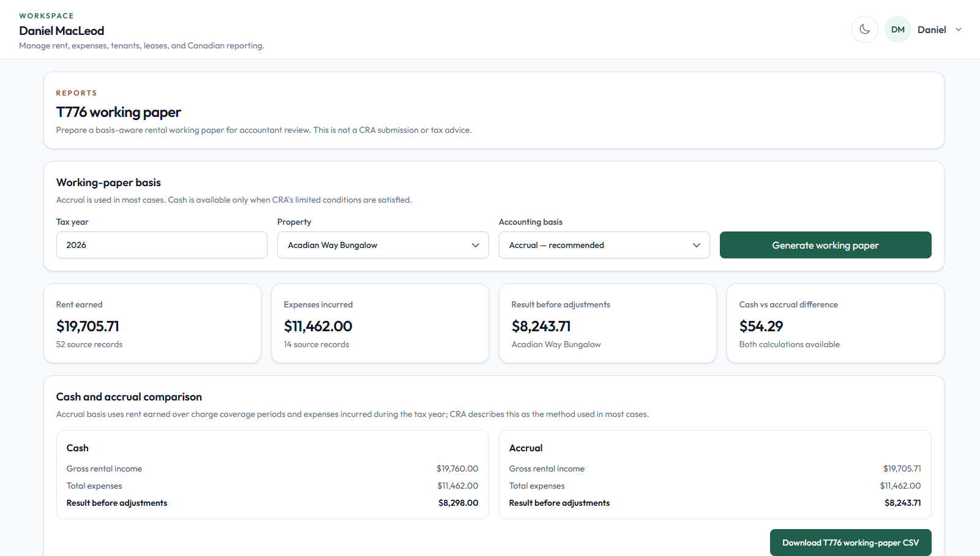Click the Reports section label
This screenshot has width=980, height=556.
77,93
